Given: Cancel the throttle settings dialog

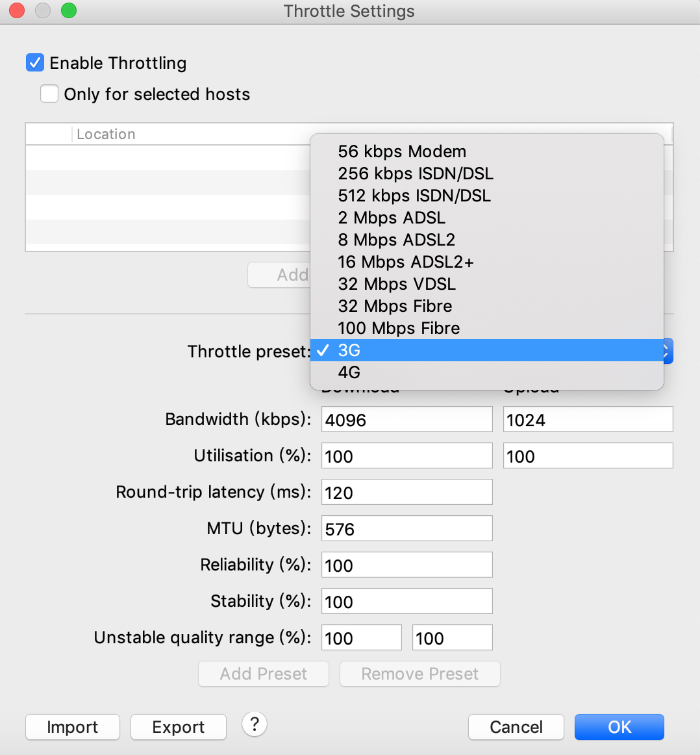Looking at the screenshot, I should pos(516,727).
